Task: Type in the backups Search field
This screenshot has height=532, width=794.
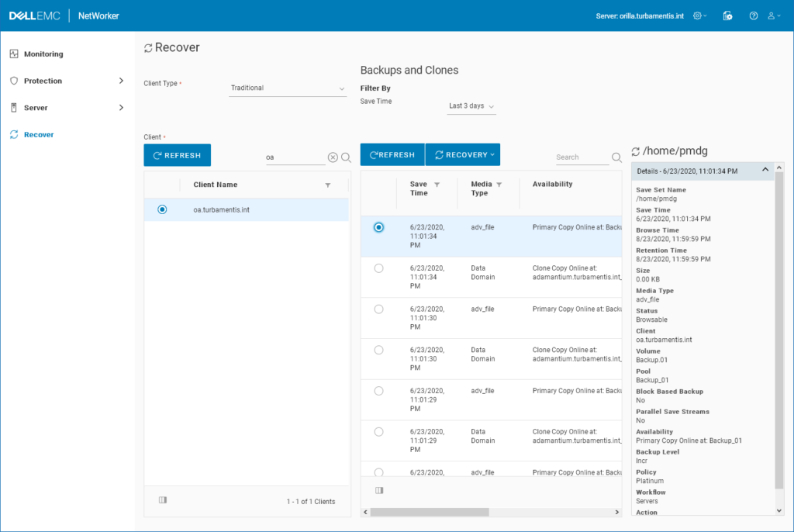Action: [580, 157]
